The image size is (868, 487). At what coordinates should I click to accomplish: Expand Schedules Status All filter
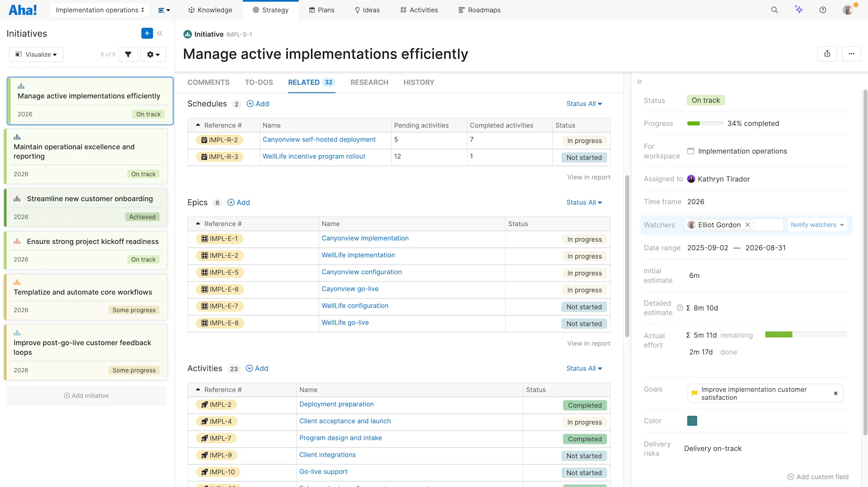pos(584,104)
